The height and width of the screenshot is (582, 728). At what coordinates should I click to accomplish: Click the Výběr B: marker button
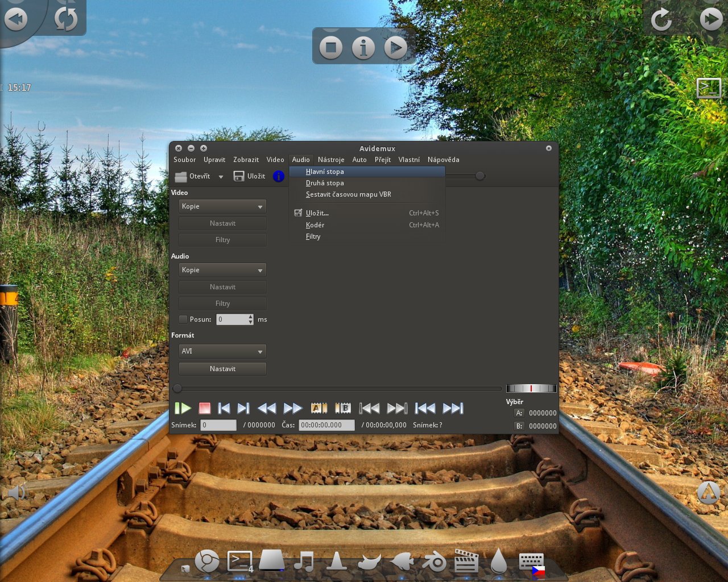click(519, 426)
